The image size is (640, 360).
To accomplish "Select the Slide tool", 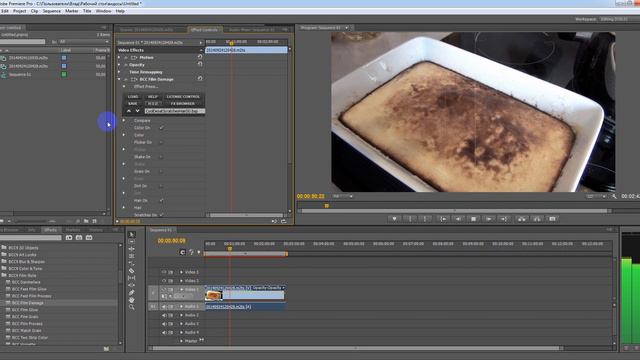I will (131, 285).
